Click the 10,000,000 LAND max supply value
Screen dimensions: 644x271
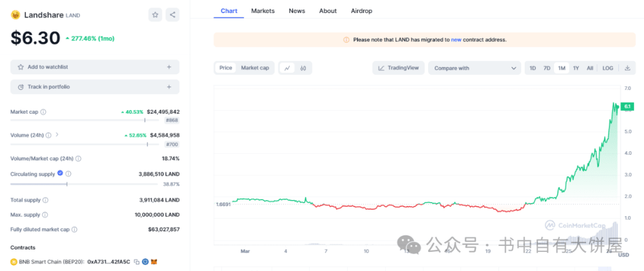[x=157, y=215]
